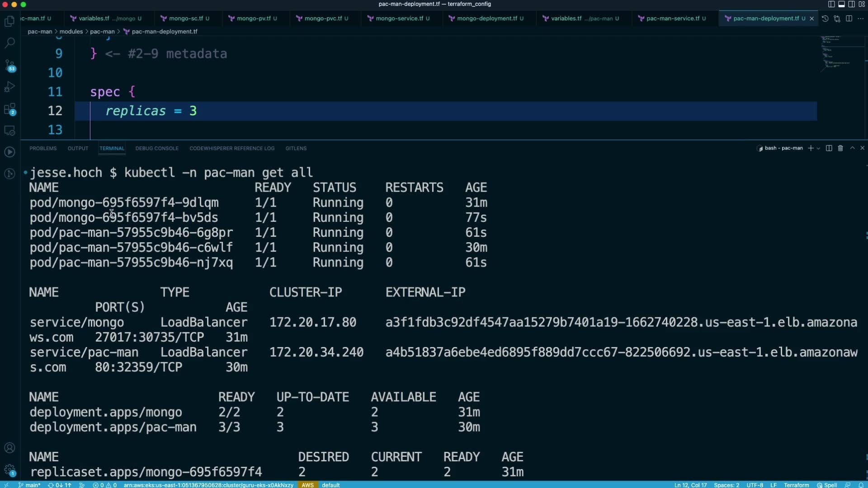The height and width of the screenshot is (488, 868).
Task: Toggle secondary sidebar layout button
Action: click(851, 4)
